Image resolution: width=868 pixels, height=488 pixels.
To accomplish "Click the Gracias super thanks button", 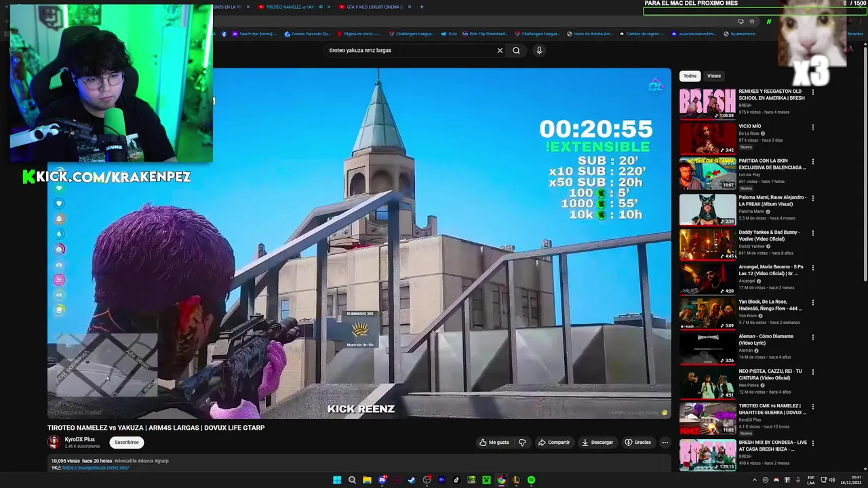I will click(638, 443).
